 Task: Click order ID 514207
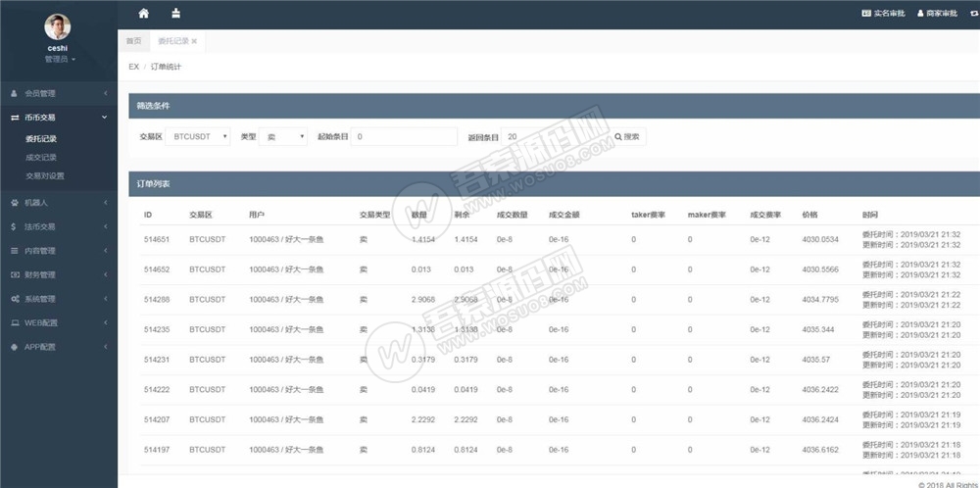point(156,419)
